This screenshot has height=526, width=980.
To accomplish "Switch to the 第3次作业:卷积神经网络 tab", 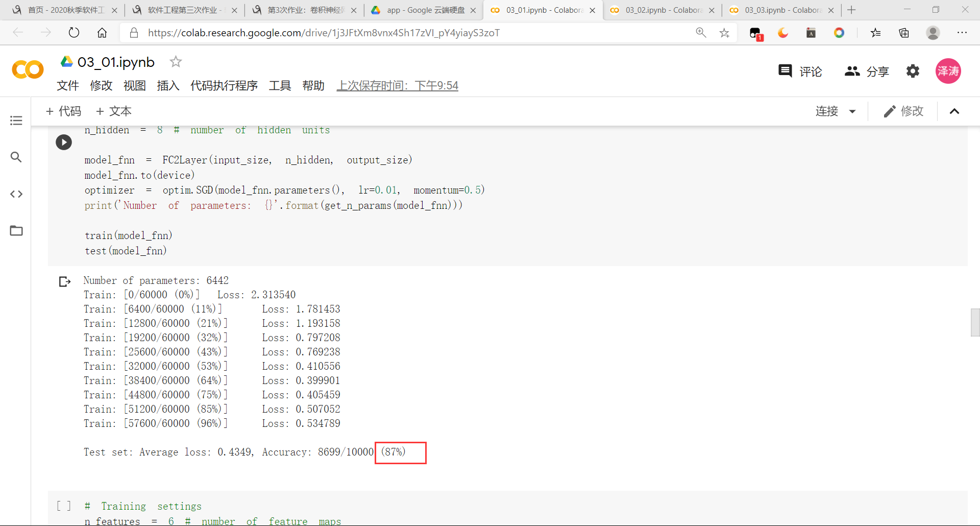I will [x=304, y=10].
